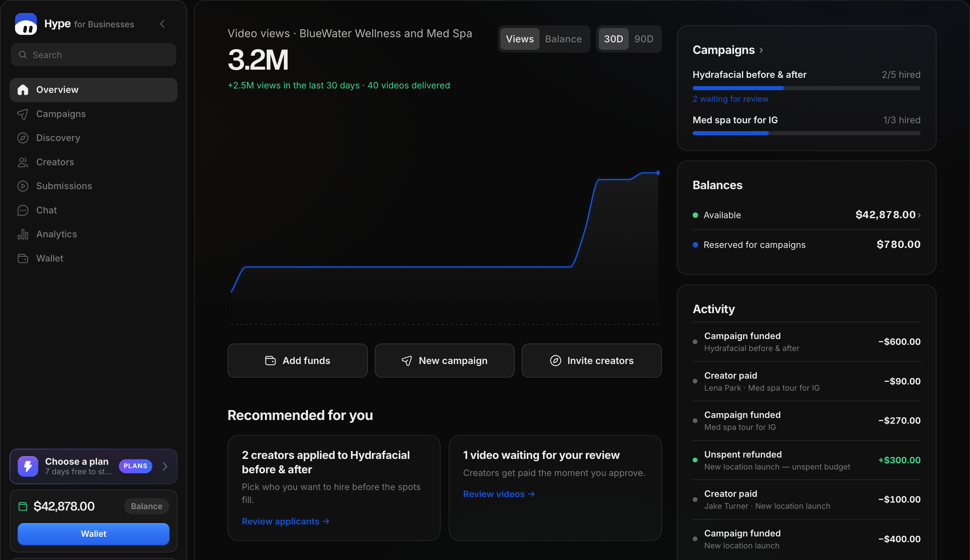Toggle chart range to 90D
The image size is (970, 560).
(644, 39)
